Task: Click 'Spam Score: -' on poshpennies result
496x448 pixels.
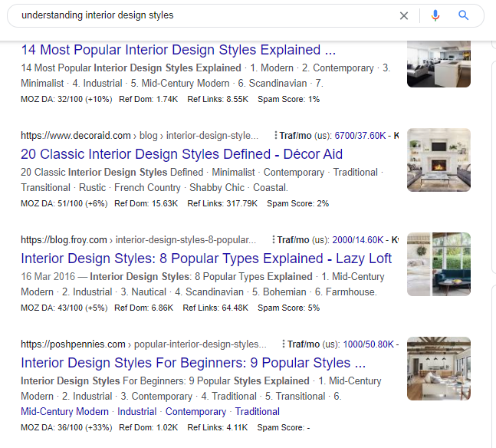Action: [x=284, y=427]
